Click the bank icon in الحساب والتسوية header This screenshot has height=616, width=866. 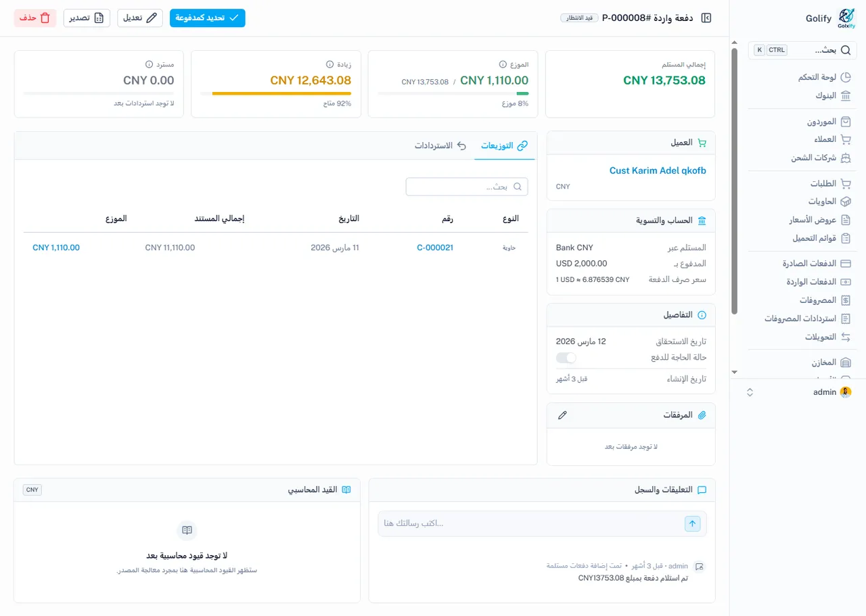tap(702, 221)
